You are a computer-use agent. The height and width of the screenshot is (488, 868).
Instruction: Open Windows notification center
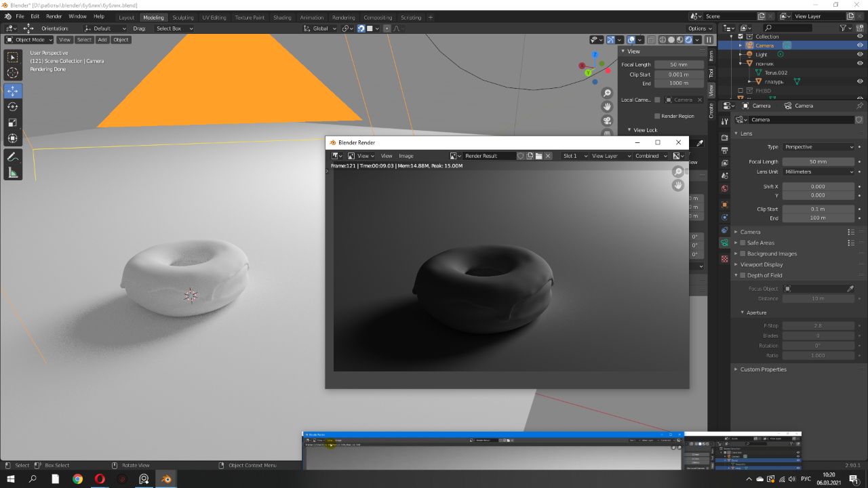point(854,479)
